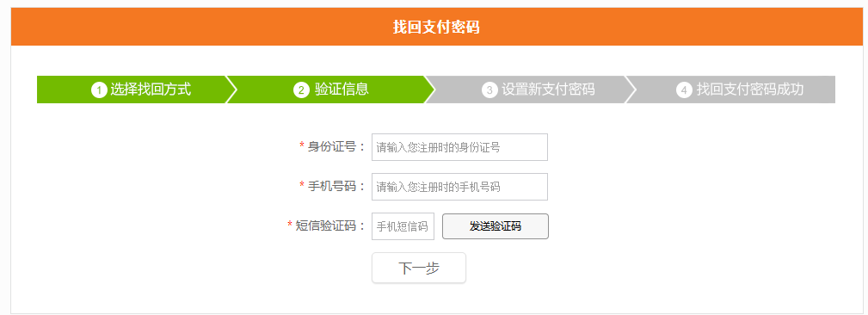Click the step 2 number circle
Image resolution: width=868 pixels, height=315 pixels.
tap(301, 90)
